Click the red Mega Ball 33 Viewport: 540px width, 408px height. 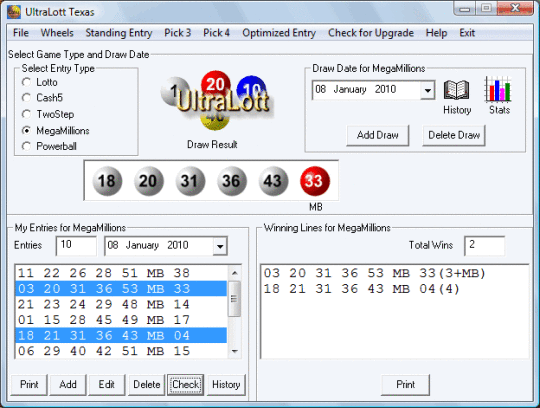pyautogui.click(x=315, y=181)
